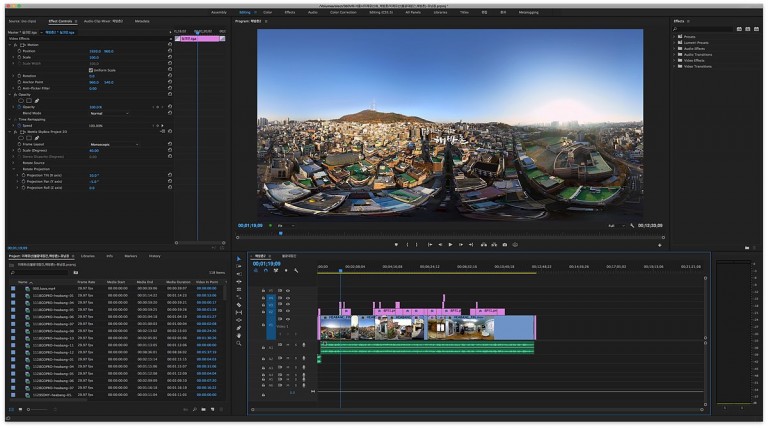This screenshot has width=768, height=428.
Task: Select the Razor tool in the tools panel
Action: tap(239, 304)
